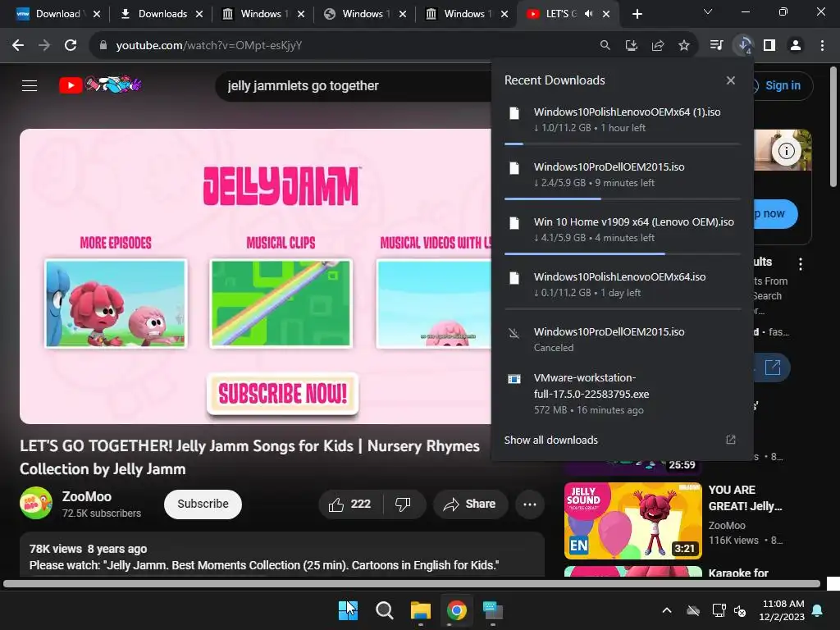
Task: Click progress bar of 2.4/5.9 GB download
Action: click(623, 199)
